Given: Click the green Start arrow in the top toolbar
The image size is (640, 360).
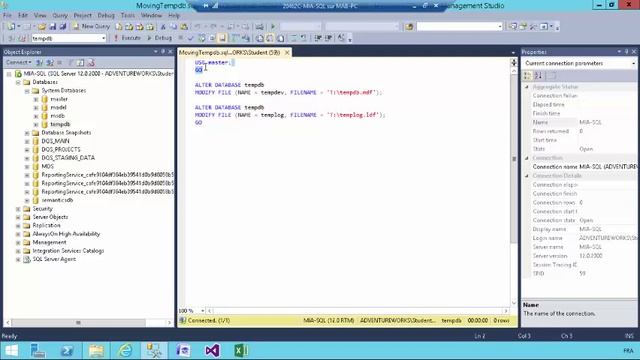Looking at the screenshot, I should tap(273, 27).
